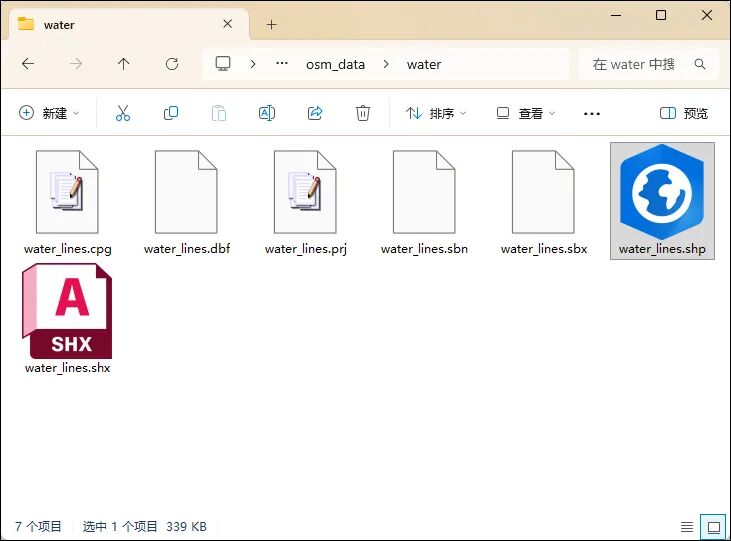Screen dimensions: 731x541
Task: Share the selected file
Action: coord(315,113)
